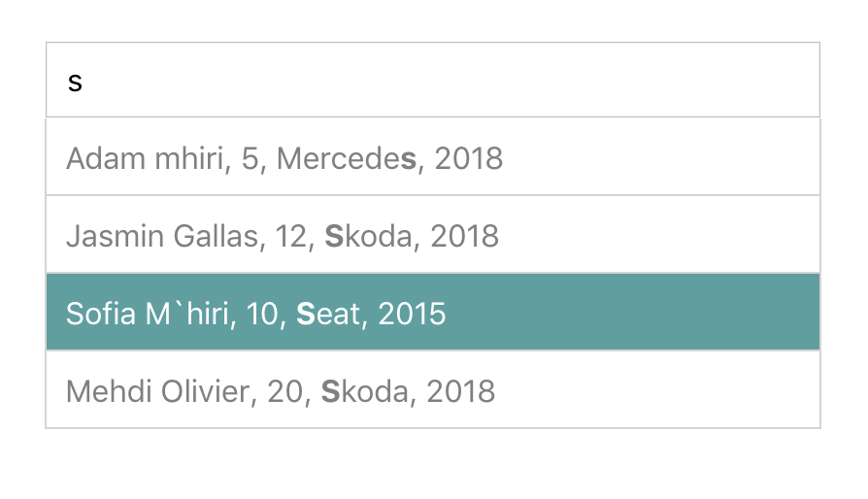Select the Adam mhiri suggestion
This screenshot has height=499, width=868.
(x=433, y=157)
